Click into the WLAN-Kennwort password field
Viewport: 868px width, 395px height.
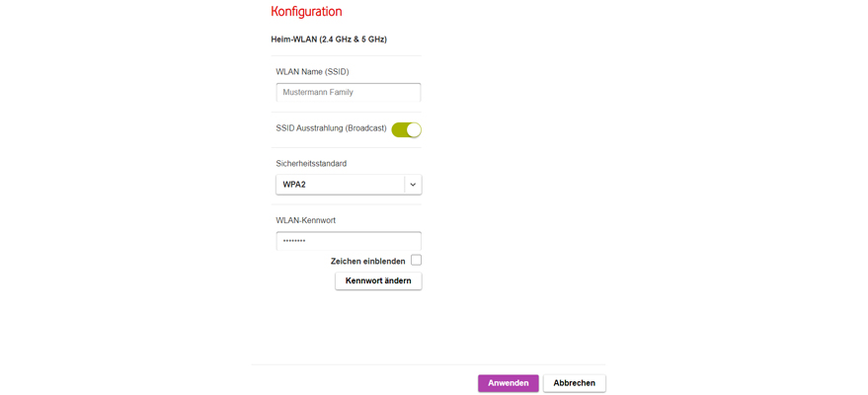[348, 241]
